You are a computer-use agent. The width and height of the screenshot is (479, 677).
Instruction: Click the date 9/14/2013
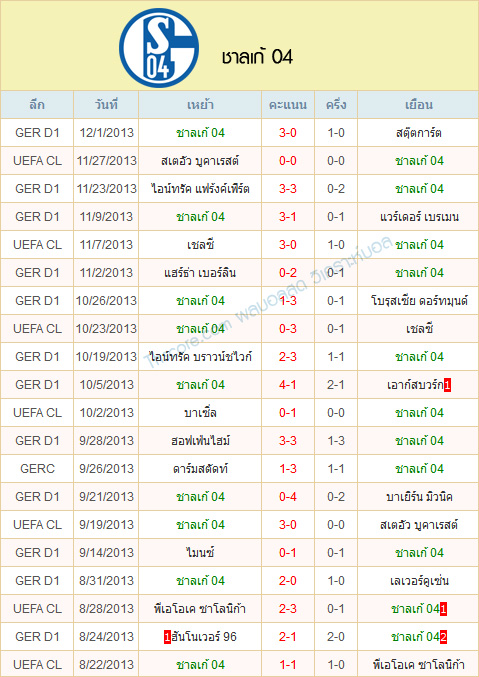coord(106,553)
